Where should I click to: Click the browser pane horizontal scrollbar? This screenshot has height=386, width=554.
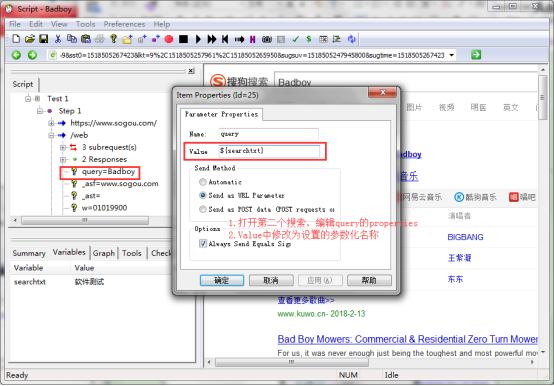pos(292,362)
